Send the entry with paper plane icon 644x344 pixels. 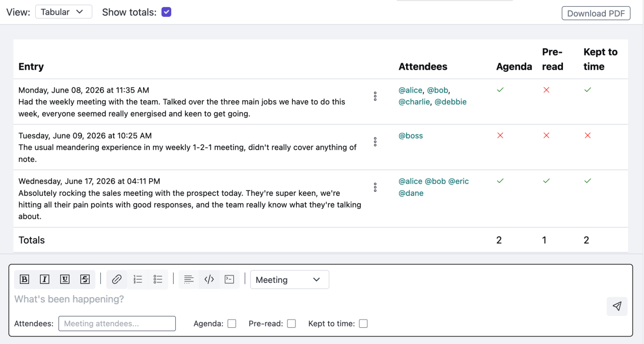coord(617,306)
